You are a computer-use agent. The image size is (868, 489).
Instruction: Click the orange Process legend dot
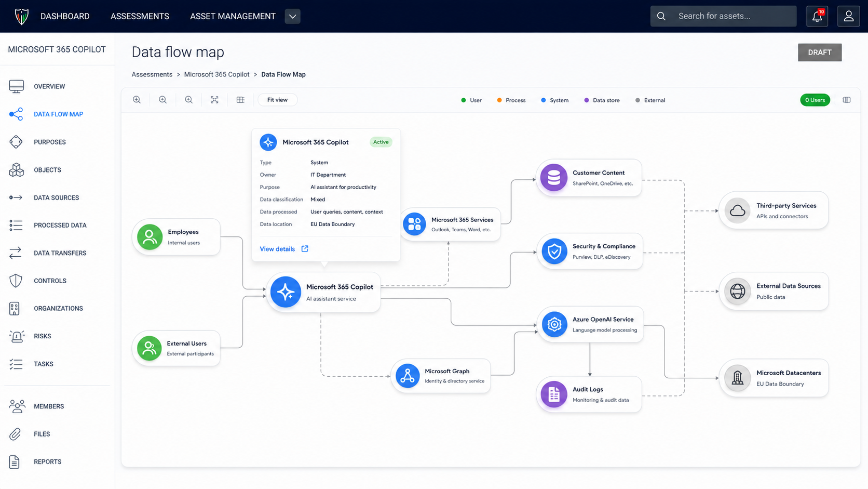tap(499, 100)
